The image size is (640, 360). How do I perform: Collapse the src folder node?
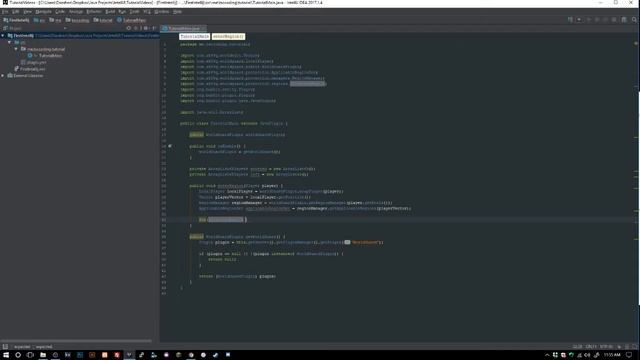[x=9, y=42]
